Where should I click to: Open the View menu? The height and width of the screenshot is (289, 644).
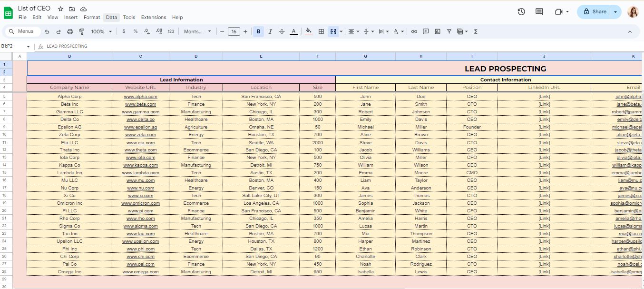pos(53,17)
